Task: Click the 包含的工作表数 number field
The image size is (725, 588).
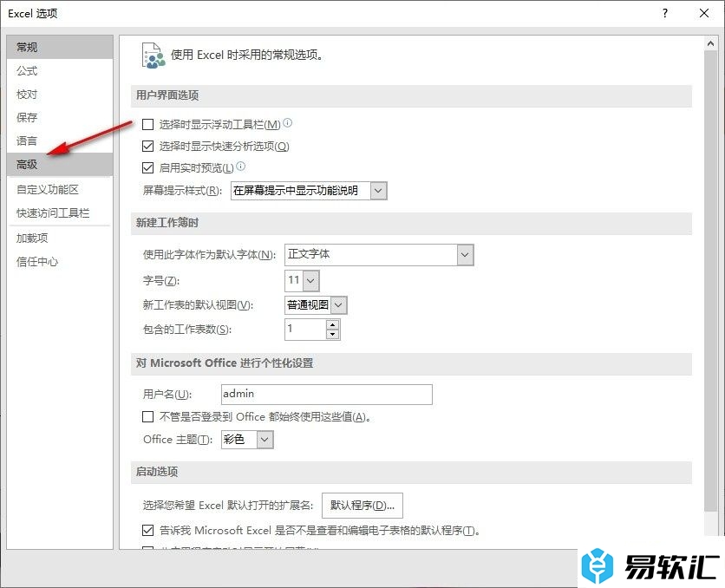Action: (x=305, y=330)
